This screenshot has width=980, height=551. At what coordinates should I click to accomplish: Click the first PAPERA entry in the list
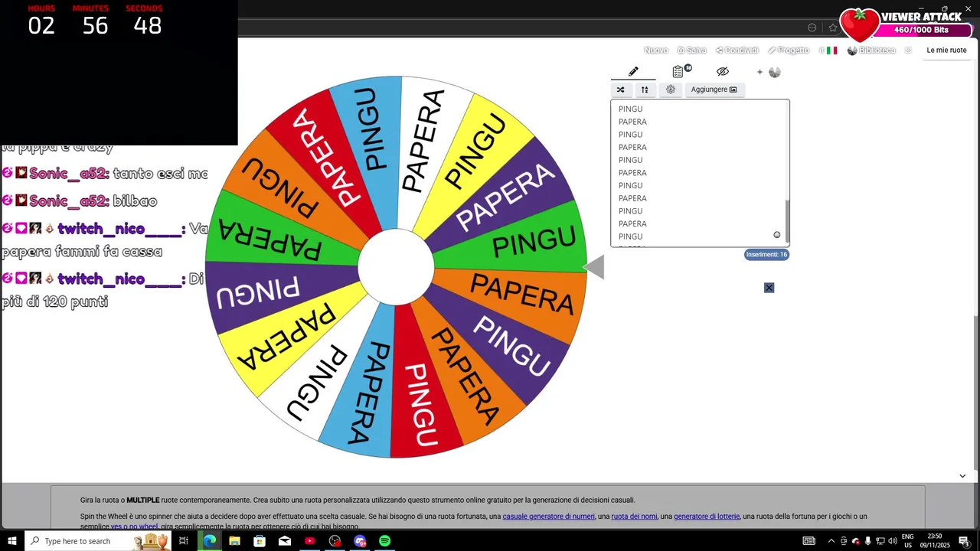(632, 122)
